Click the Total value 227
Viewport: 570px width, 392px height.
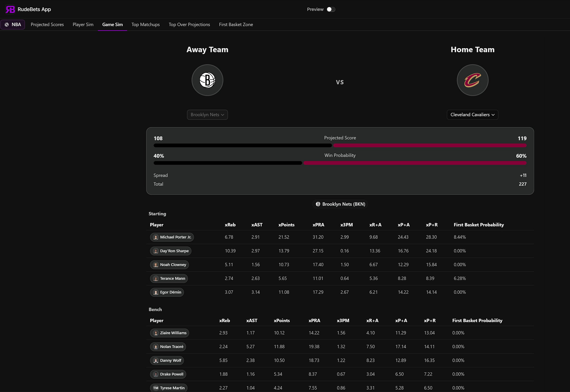pyautogui.click(x=523, y=184)
